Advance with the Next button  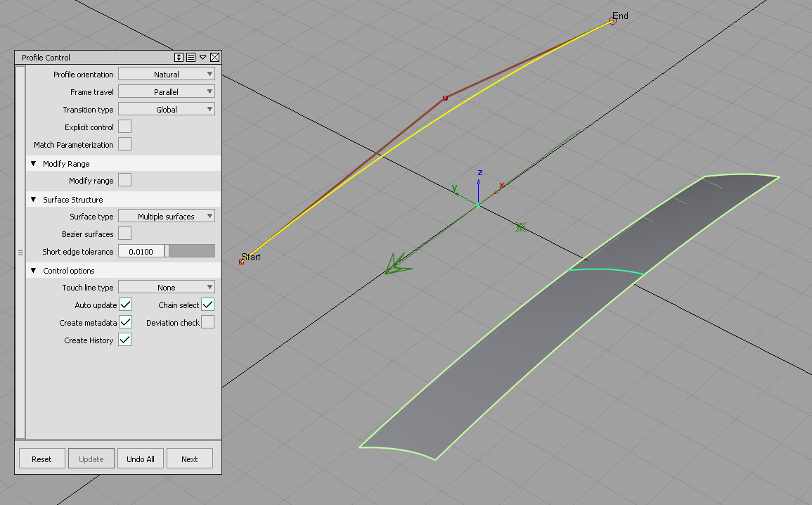coord(190,458)
